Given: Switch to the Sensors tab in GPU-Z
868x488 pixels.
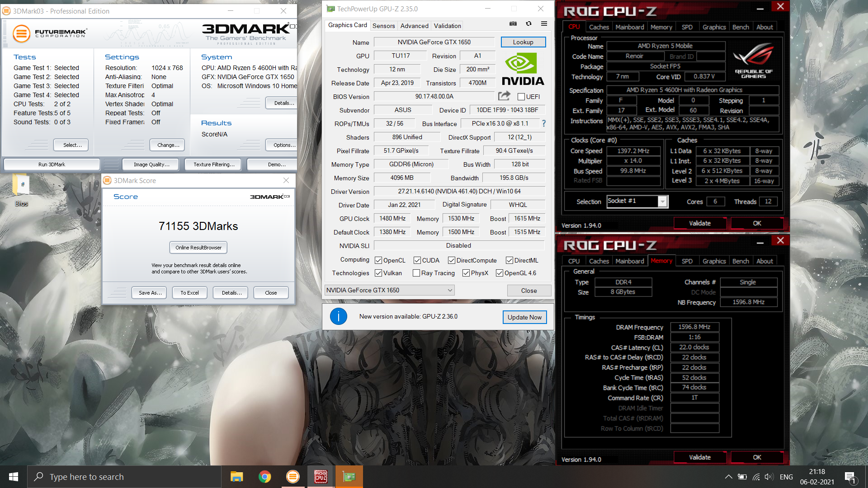Looking at the screenshot, I should click(x=383, y=26).
